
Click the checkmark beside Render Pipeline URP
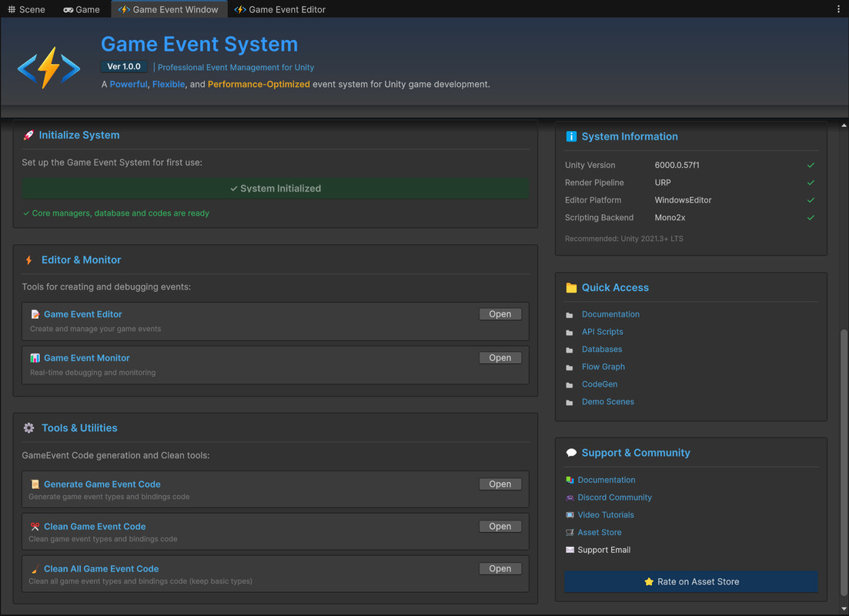pyautogui.click(x=811, y=182)
